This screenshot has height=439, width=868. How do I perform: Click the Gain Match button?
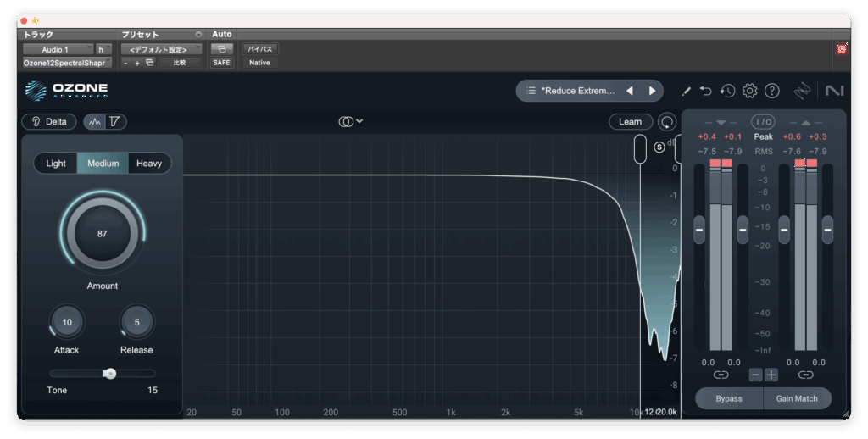point(797,398)
